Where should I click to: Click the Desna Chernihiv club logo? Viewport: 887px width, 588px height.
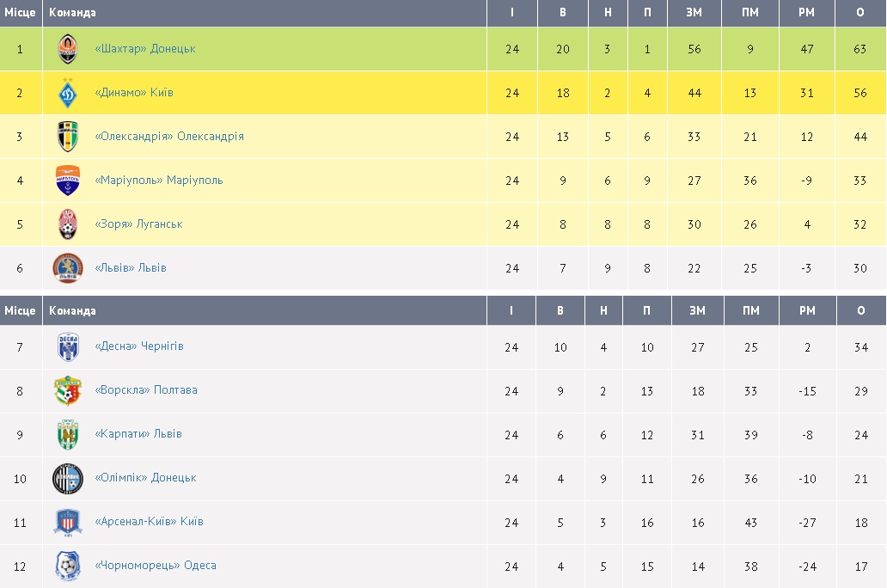click(x=68, y=347)
